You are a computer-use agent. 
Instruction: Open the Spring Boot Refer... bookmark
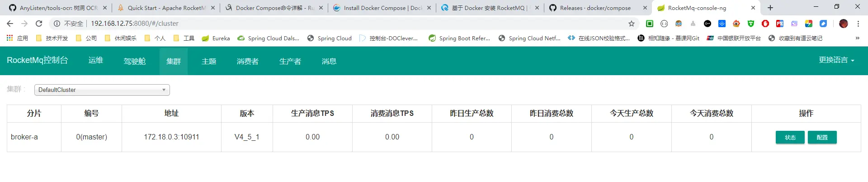click(459, 38)
